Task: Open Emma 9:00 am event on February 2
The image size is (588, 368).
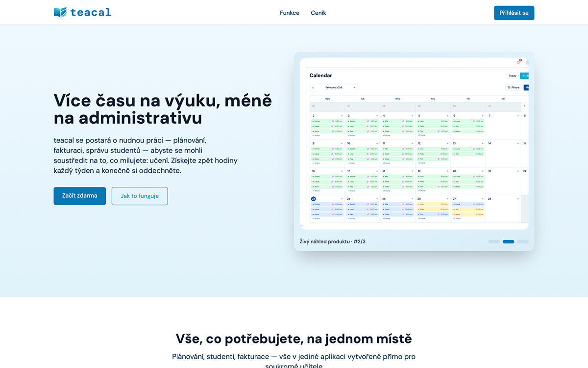Action: 327,121
